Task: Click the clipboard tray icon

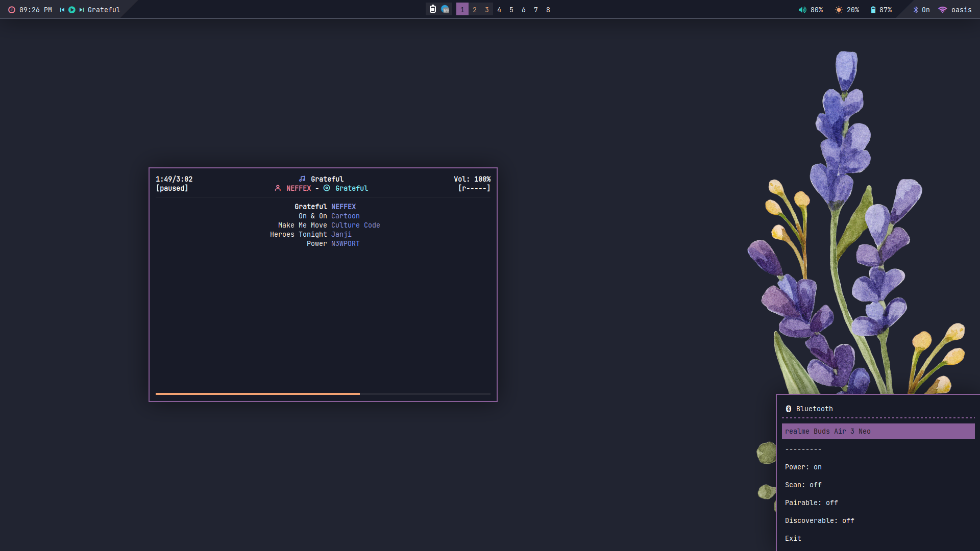Action: click(433, 9)
